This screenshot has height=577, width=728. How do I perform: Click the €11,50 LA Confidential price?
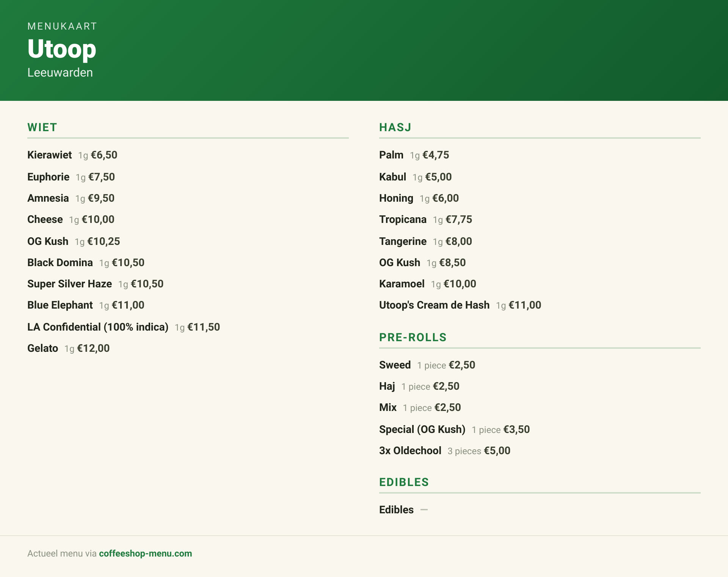tap(204, 327)
